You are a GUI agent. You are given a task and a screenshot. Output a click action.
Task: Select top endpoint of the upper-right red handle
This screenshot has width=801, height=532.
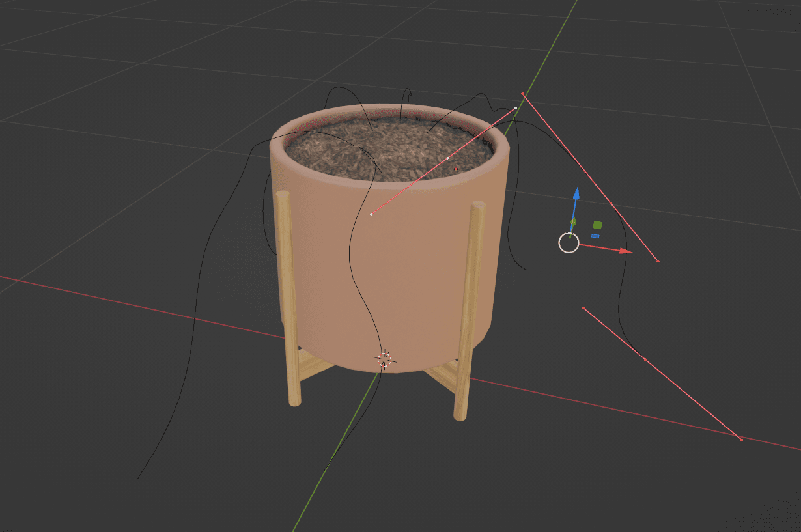(x=522, y=94)
